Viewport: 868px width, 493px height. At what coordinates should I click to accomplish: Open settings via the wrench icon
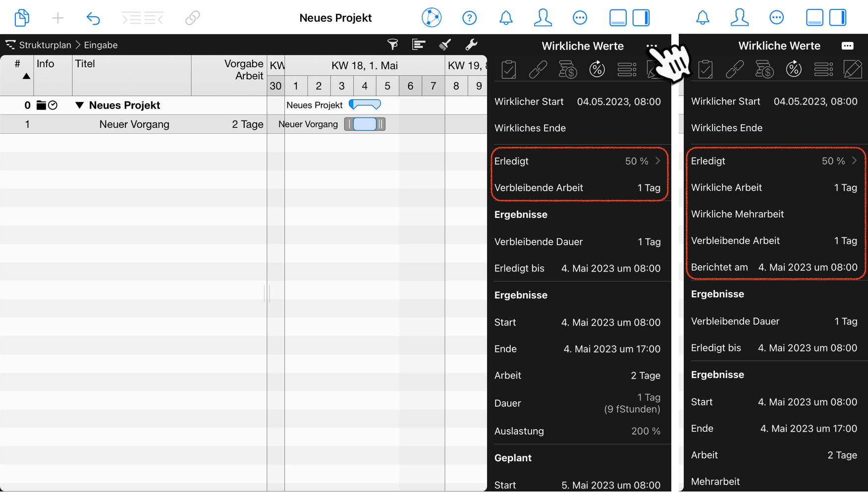tap(471, 45)
